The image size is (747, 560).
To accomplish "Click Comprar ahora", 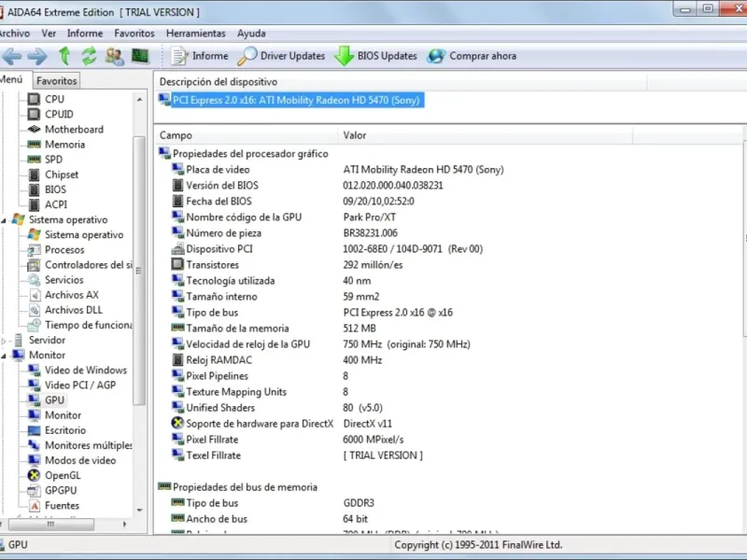I will click(472, 56).
